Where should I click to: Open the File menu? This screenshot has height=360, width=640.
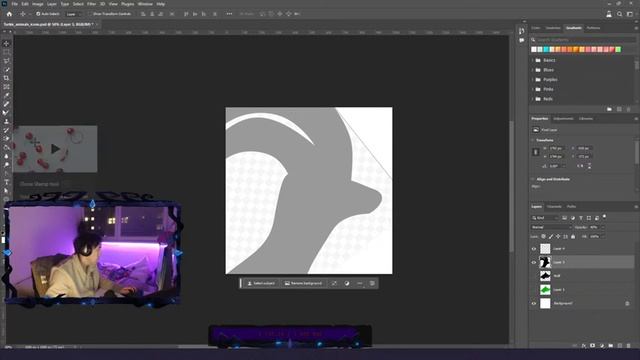coord(15,4)
